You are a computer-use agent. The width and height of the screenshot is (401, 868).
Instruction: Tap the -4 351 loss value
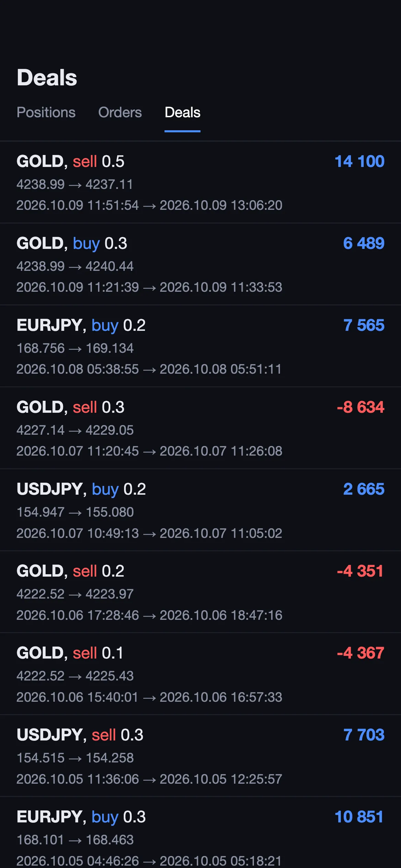(360, 571)
